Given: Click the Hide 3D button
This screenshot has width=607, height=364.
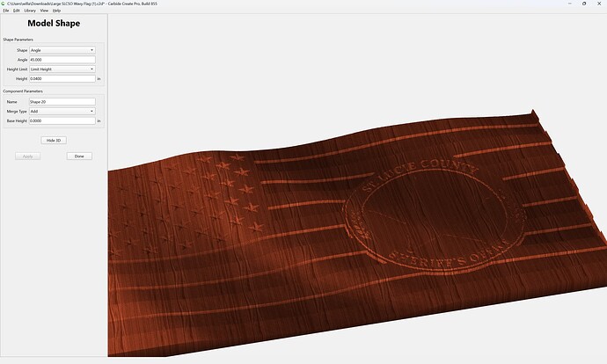Looking at the screenshot, I should tap(54, 141).
